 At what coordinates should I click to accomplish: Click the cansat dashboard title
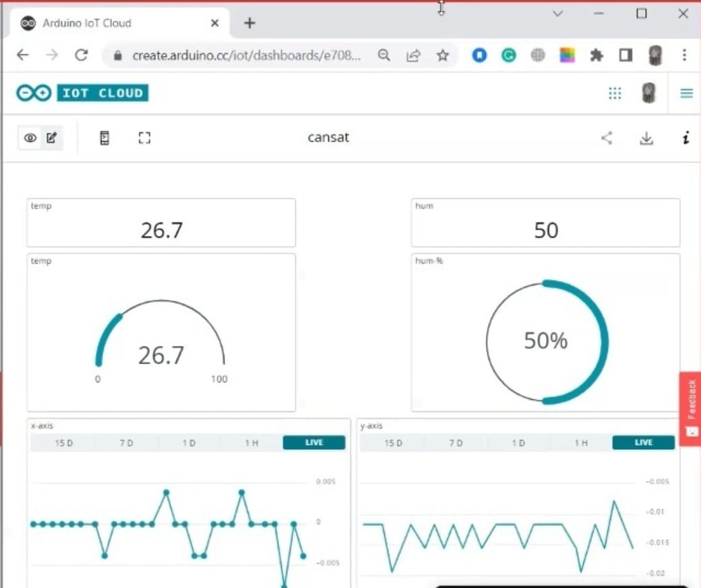328,138
